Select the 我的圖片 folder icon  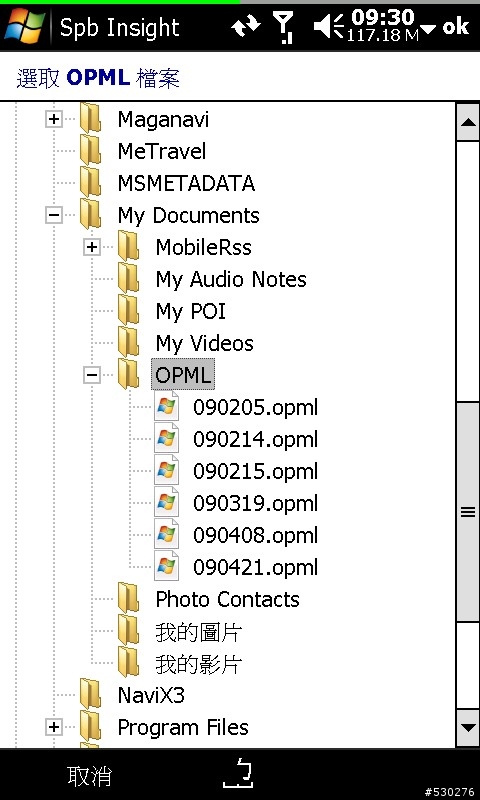128,630
